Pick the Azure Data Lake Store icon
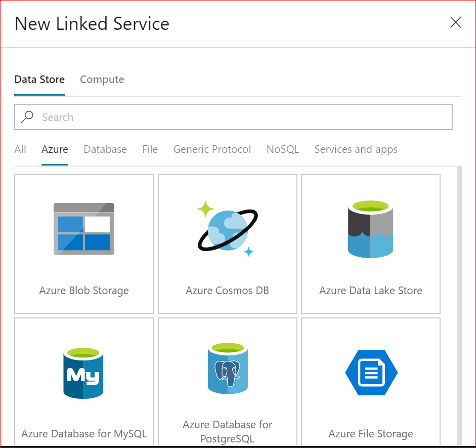 (370, 229)
